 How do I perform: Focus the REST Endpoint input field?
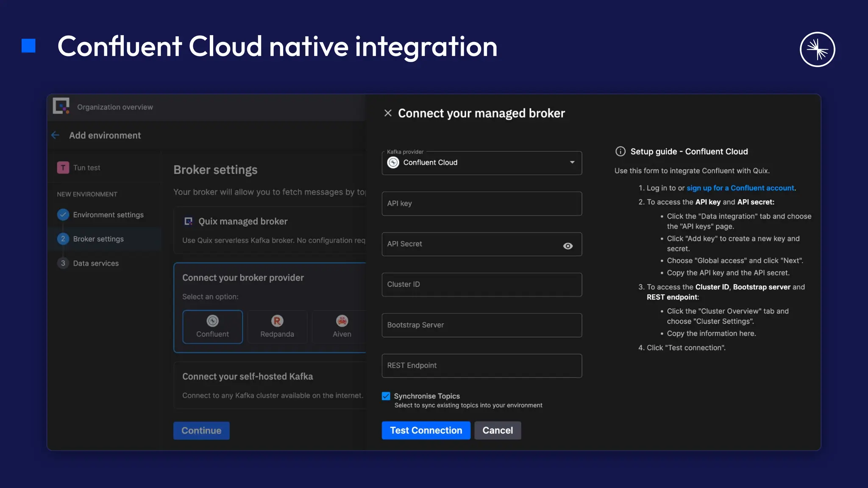[482, 366]
